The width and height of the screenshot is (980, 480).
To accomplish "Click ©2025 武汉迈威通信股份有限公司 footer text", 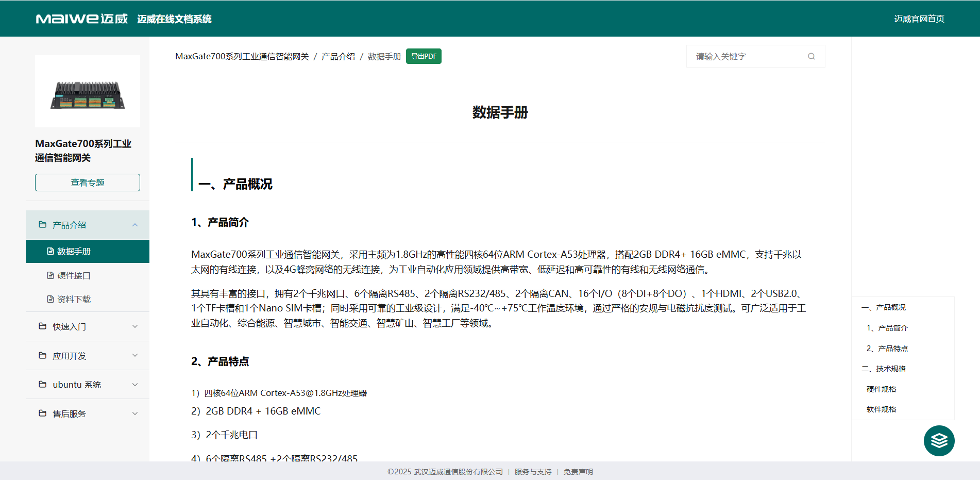I will (445, 472).
